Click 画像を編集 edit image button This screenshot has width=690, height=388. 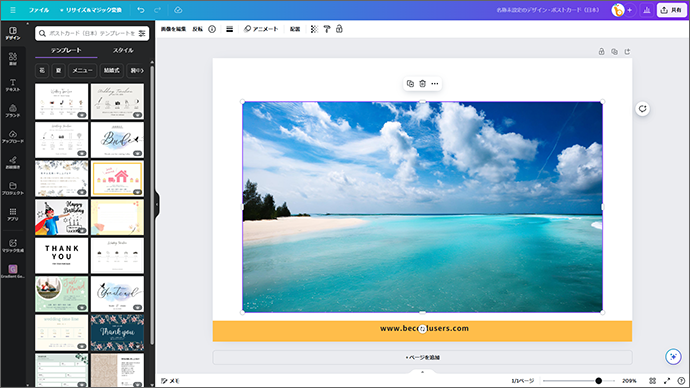[x=173, y=29]
